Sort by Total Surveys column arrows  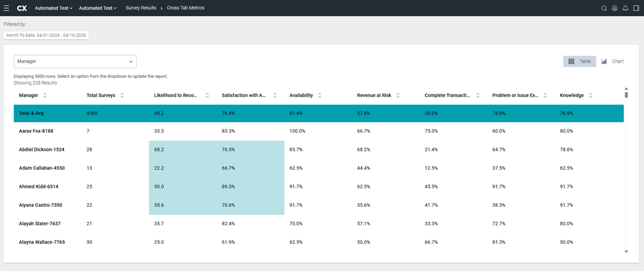click(122, 95)
